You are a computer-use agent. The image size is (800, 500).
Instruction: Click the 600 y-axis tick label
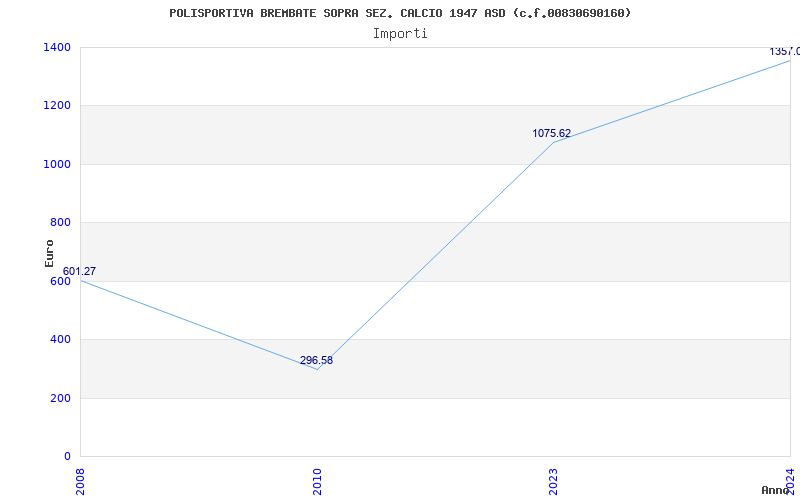tap(60, 281)
